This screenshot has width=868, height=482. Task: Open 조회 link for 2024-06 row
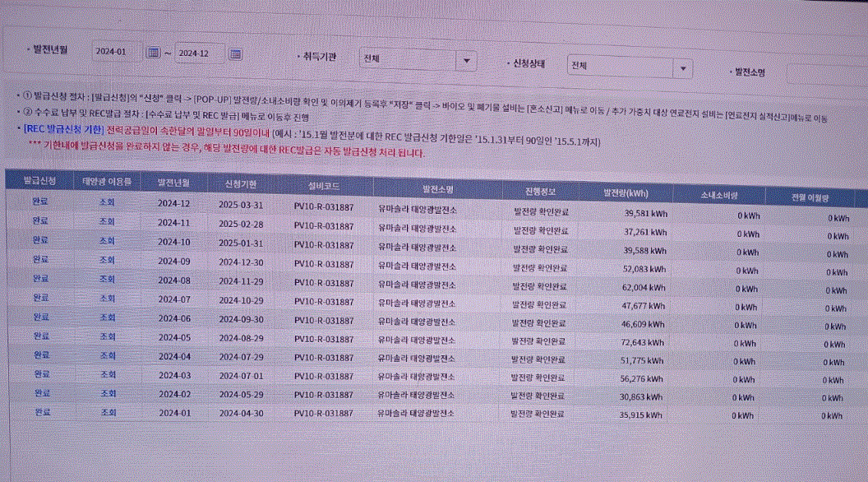click(x=108, y=317)
